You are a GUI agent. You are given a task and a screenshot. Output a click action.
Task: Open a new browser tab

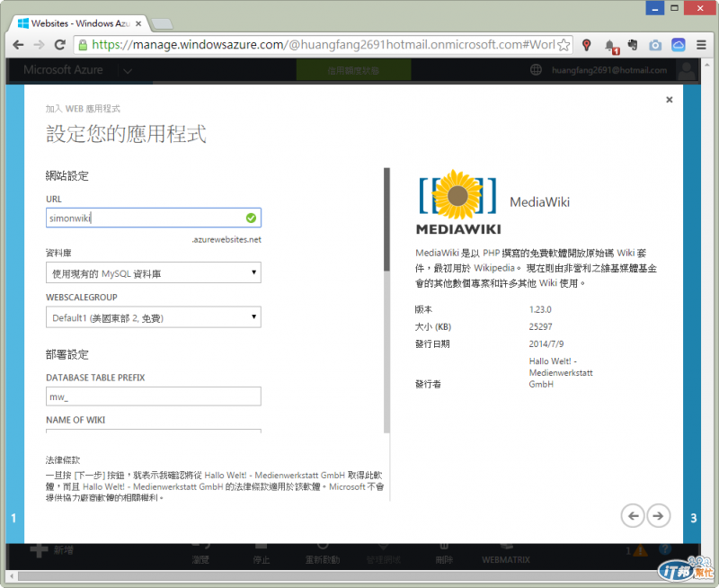tap(162, 24)
